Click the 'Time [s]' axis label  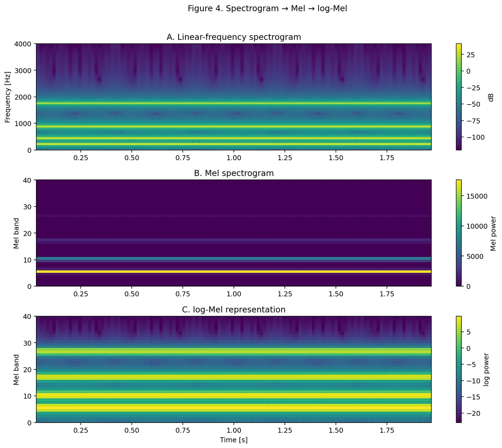point(234,440)
